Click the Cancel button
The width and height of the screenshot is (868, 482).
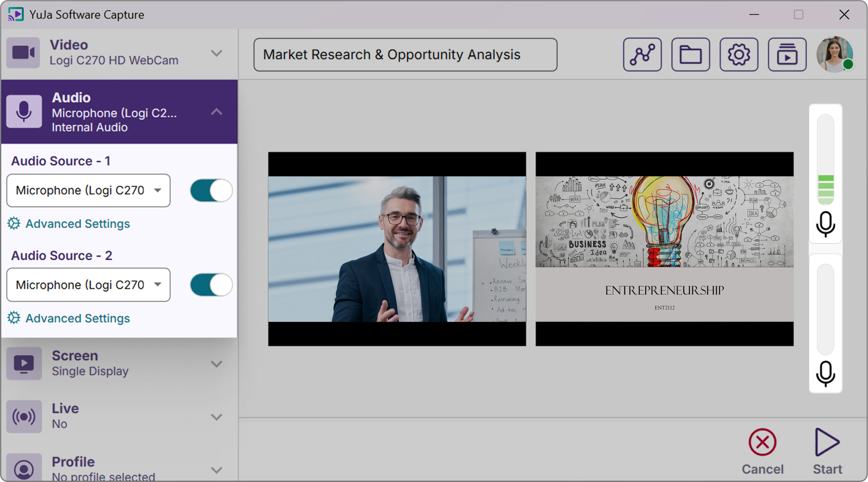[x=763, y=452]
